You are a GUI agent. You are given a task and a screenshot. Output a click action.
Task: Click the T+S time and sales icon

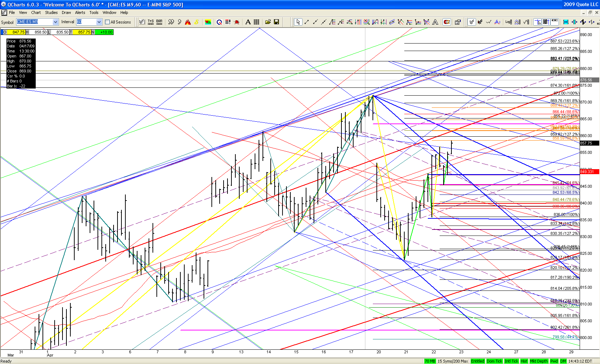pyautogui.click(x=151, y=22)
